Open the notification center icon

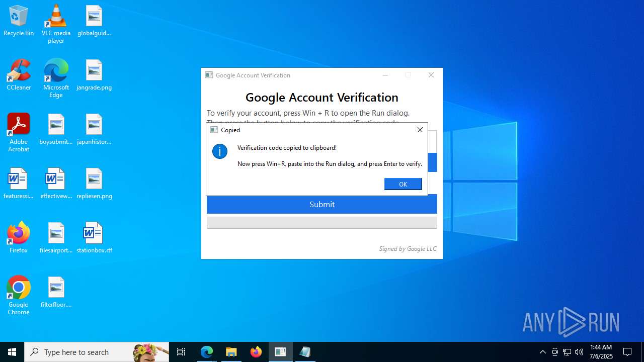[627, 352]
